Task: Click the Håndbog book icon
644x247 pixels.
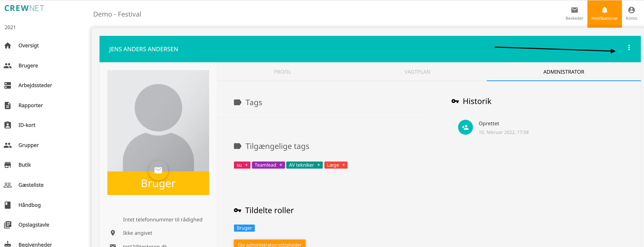Action: pos(8,205)
